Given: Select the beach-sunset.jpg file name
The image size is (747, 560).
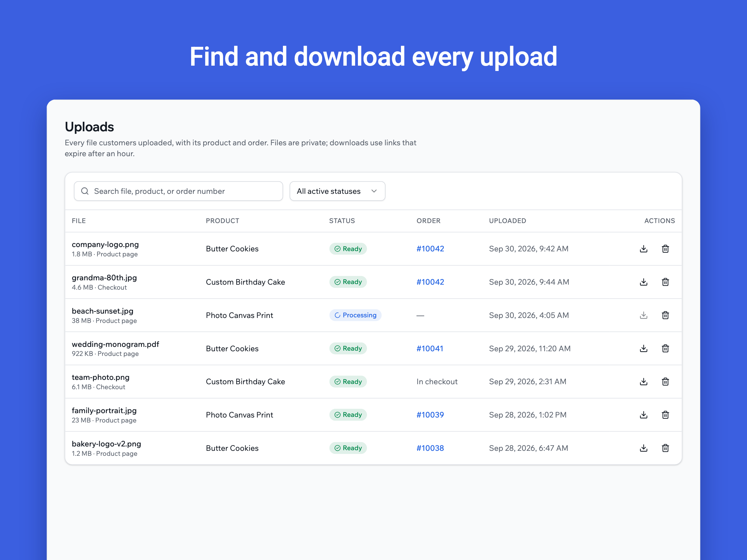Looking at the screenshot, I should [102, 311].
